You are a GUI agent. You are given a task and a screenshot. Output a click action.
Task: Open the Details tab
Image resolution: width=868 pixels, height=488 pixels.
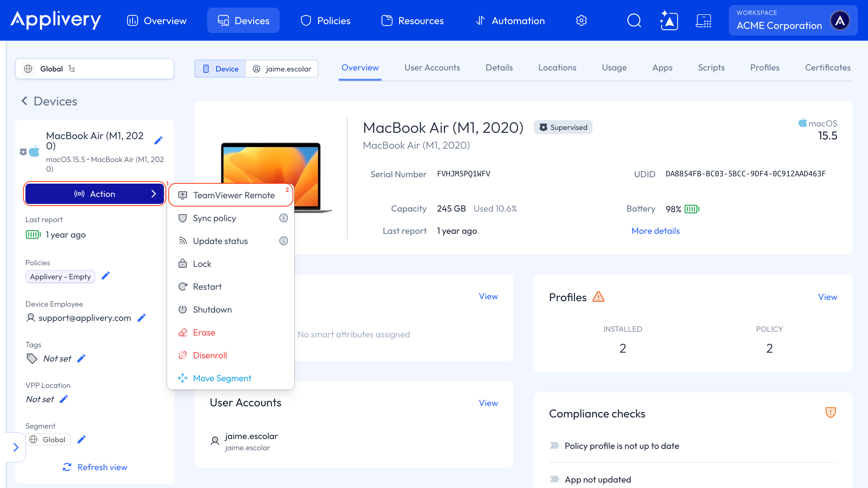click(x=499, y=68)
